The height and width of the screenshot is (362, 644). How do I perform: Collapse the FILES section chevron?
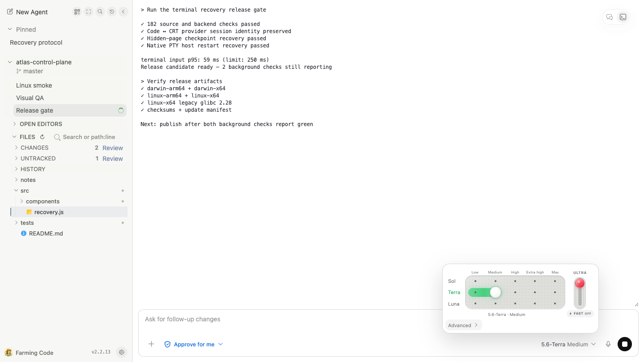[x=15, y=137]
